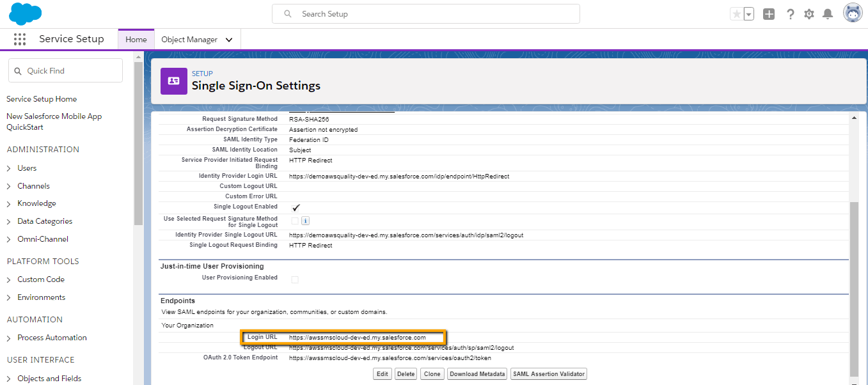Expand the Custom Code chevron
868x385 pixels.
click(x=9, y=280)
